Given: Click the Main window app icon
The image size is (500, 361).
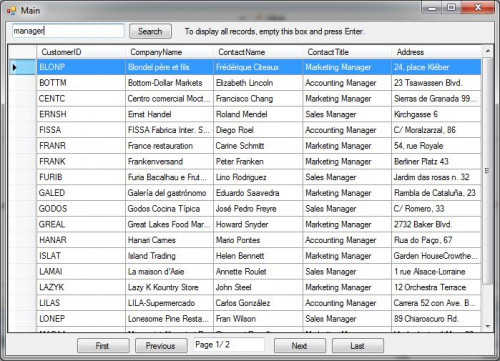Looking at the screenshot, I should (11, 11).
